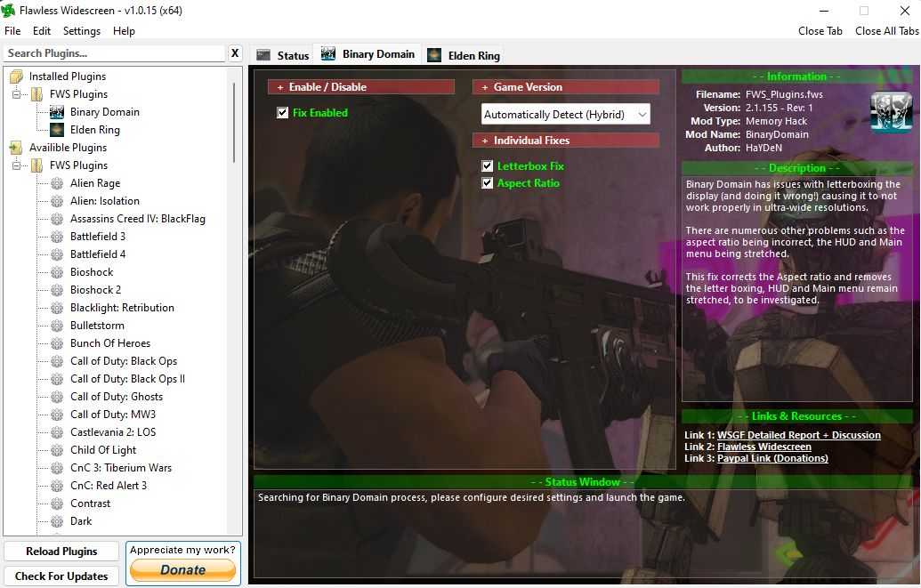921x588 pixels.
Task: Click the Elden Ring plugin icon in tree
Action: [x=57, y=129]
